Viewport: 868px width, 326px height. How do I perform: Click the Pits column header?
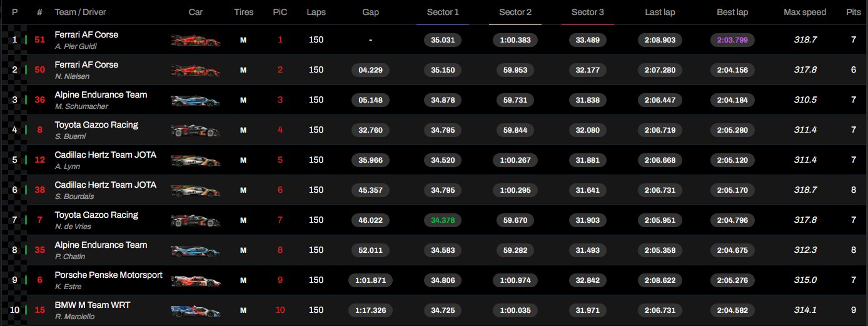point(853,13)
